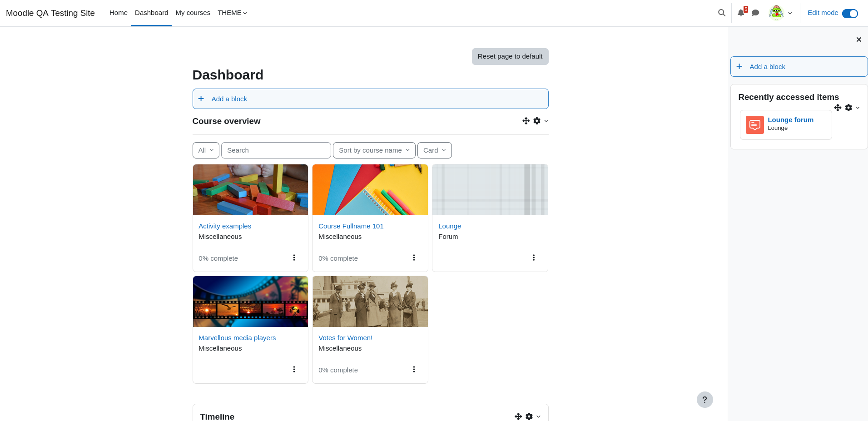Viewport: 868px width, 421px height.
Task: Open the All courses filter dropdown
Action: tap(206, 150)
